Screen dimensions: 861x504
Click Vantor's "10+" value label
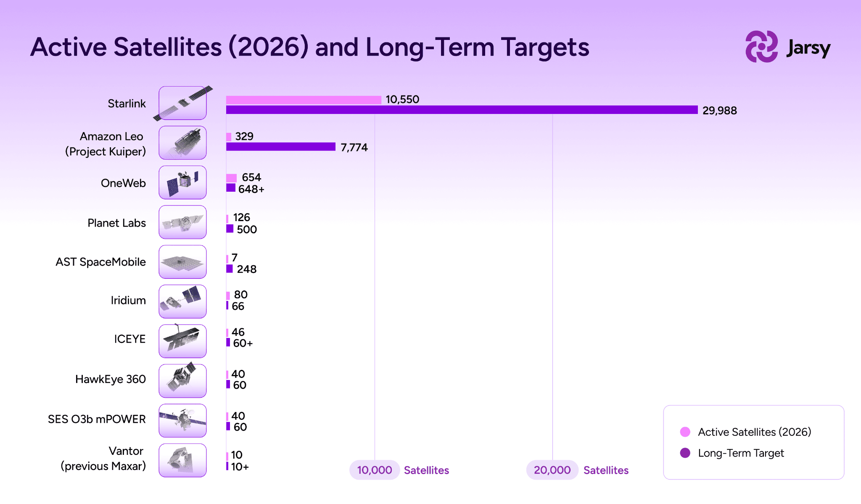[x=240, y=467]
